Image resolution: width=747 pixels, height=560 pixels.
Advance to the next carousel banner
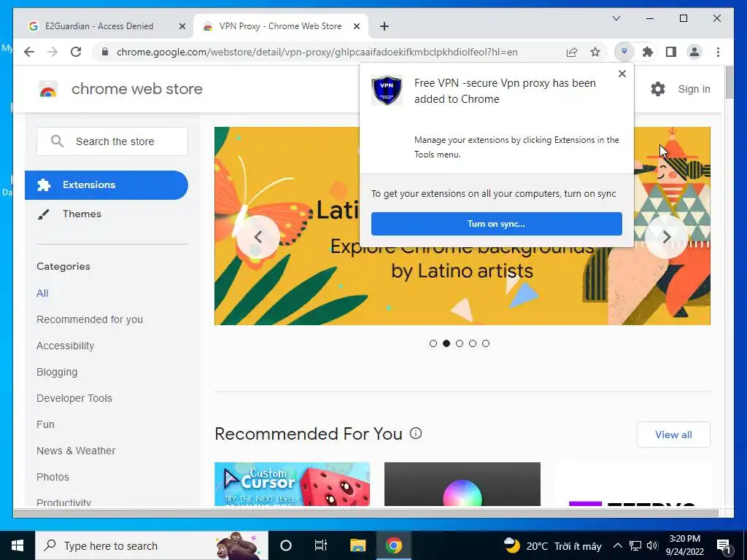(x=667, y=237)
